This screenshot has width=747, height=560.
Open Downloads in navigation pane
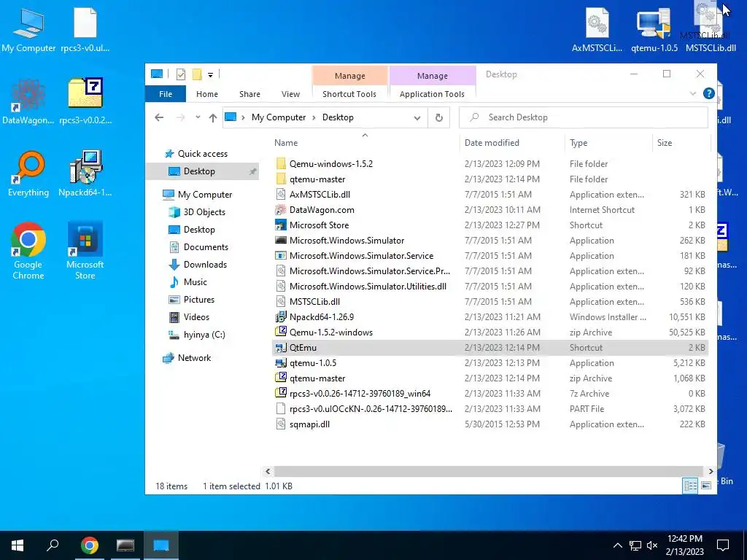[x=205, y=264]
